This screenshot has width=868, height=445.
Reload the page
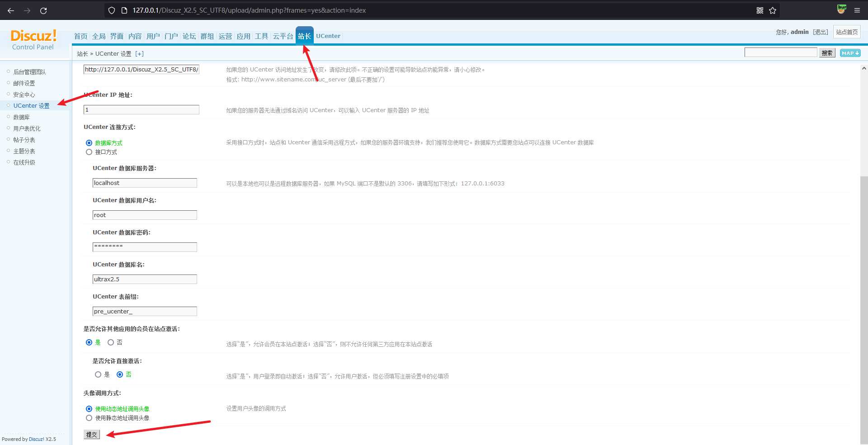click(x=43, y=10)
